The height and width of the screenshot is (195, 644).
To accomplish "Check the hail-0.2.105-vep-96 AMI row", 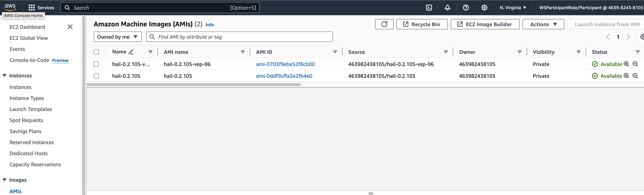I will pos(96,64).
